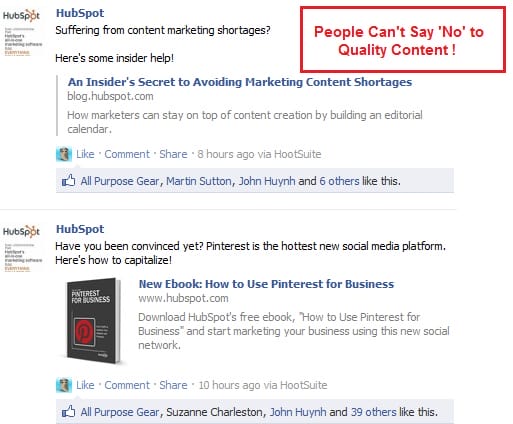Click HubSpot logo avatar on first post
513x424 pixels.
(x=22, y=33)
